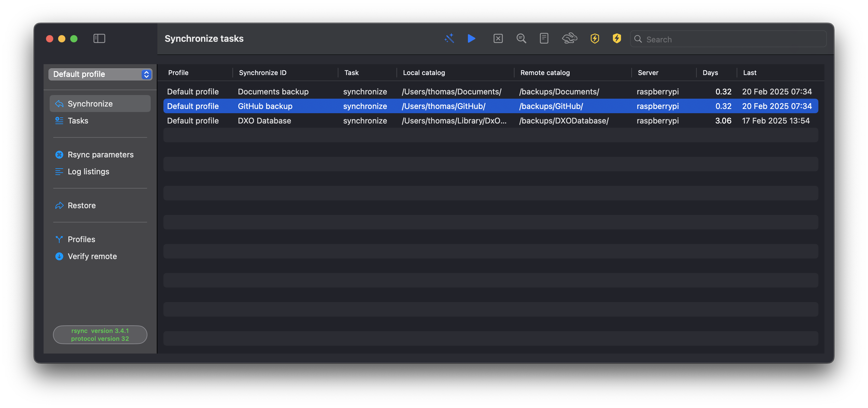Sort by the Days column header
Screen dimensions: 868x408
tap(710, 73)
